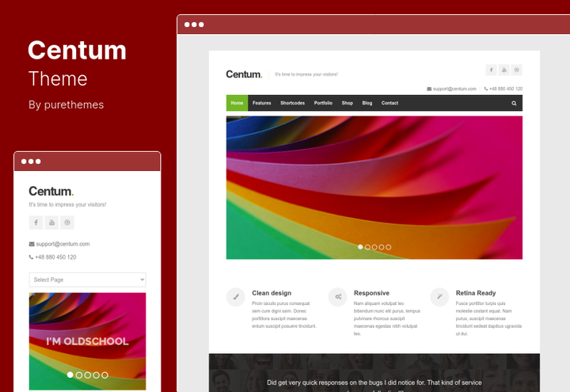Open the Shortcodes menu item
Image resolution: width=570 pixels, height=392 pixels.
[293, 103]
